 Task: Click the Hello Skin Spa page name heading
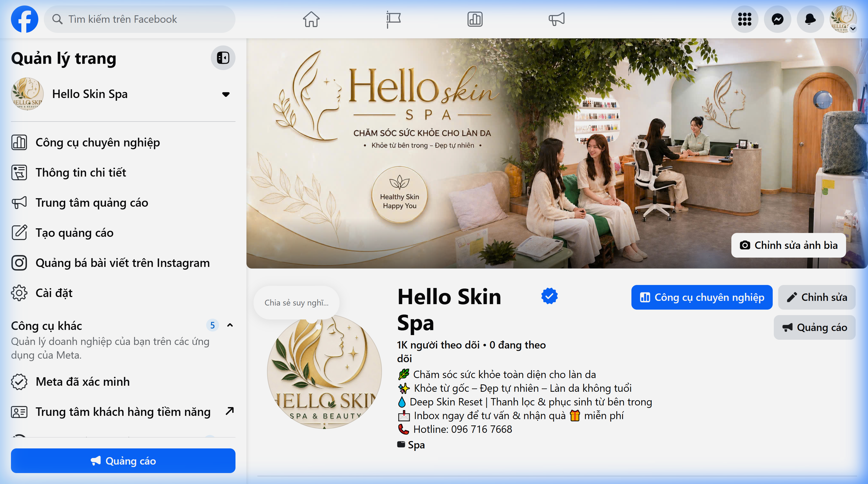[449, 310]
